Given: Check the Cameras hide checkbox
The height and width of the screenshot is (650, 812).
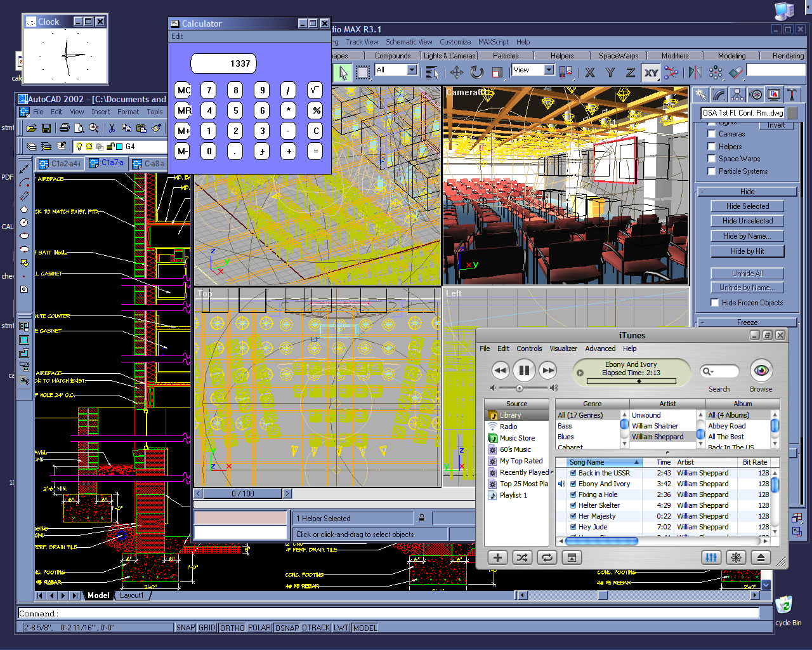Looking at the screenshot, I should tap(711, 134).
